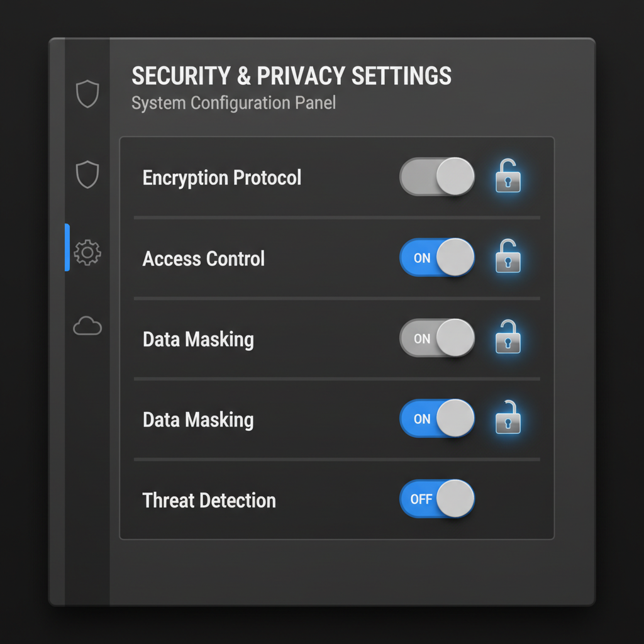Open the cloud icon in the sidebar

(87, 326)
